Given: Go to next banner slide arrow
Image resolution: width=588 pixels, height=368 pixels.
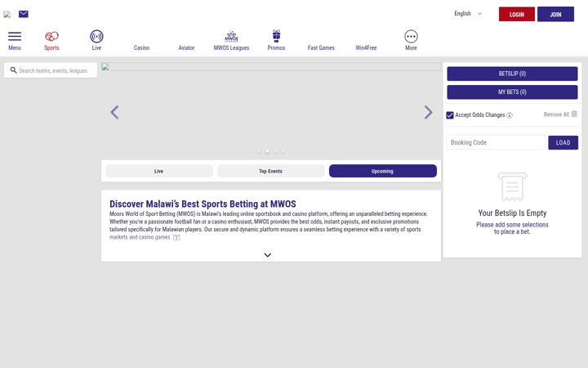Looking at the screenshot, I should [x=428, y=112].
